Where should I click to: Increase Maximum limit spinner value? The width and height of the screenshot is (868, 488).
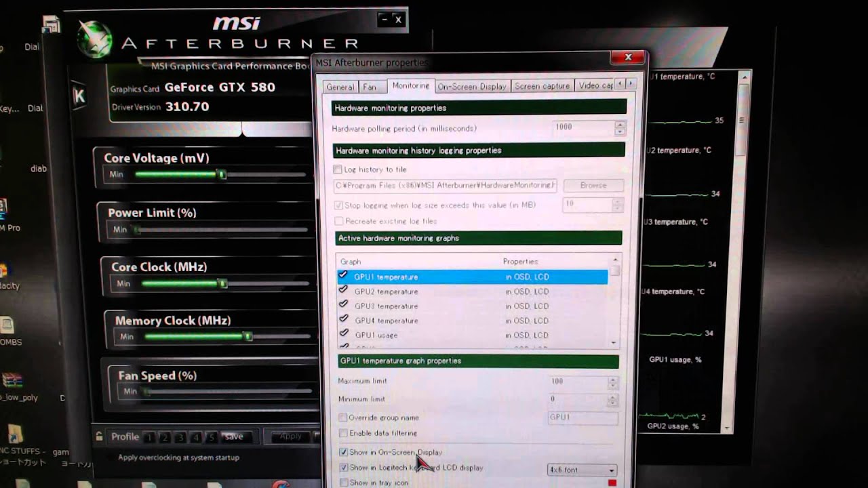click(x=613, y=379)
